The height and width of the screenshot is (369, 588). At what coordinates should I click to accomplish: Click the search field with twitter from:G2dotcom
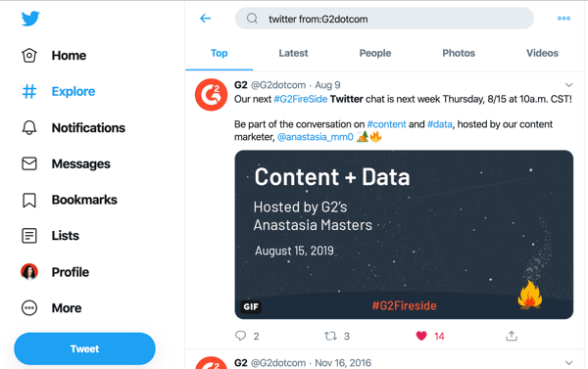384,19
